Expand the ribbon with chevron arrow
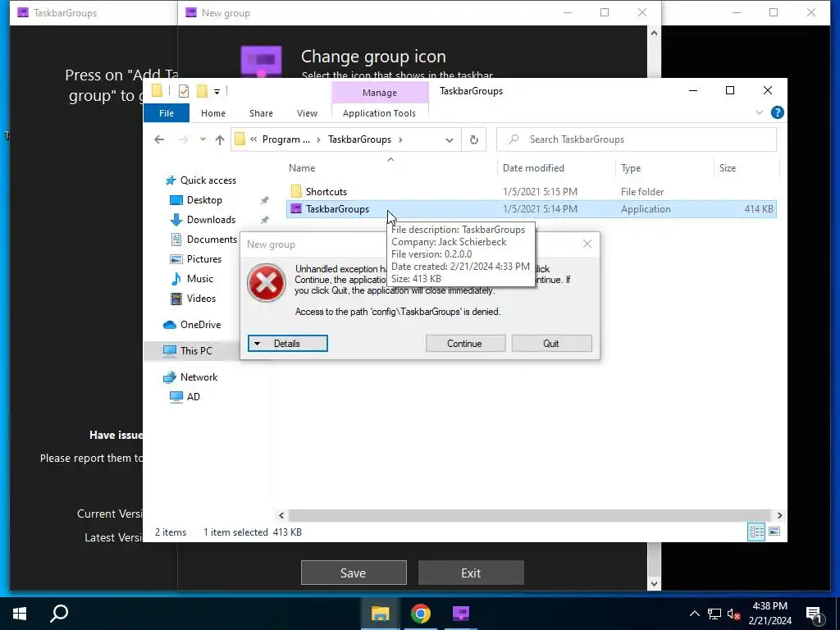 pos(759,112)
